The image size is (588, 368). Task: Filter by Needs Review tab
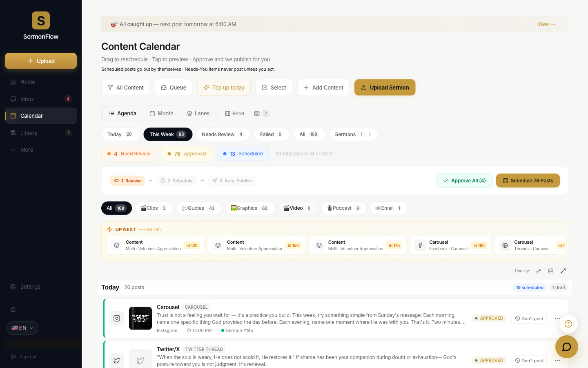click(223, 134)
